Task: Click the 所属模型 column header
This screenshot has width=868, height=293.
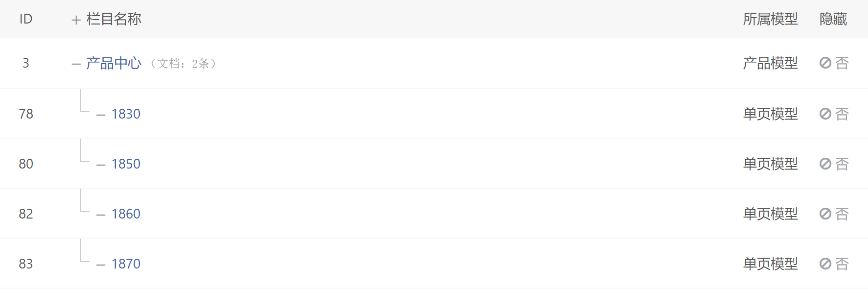Action: point(770,19)
